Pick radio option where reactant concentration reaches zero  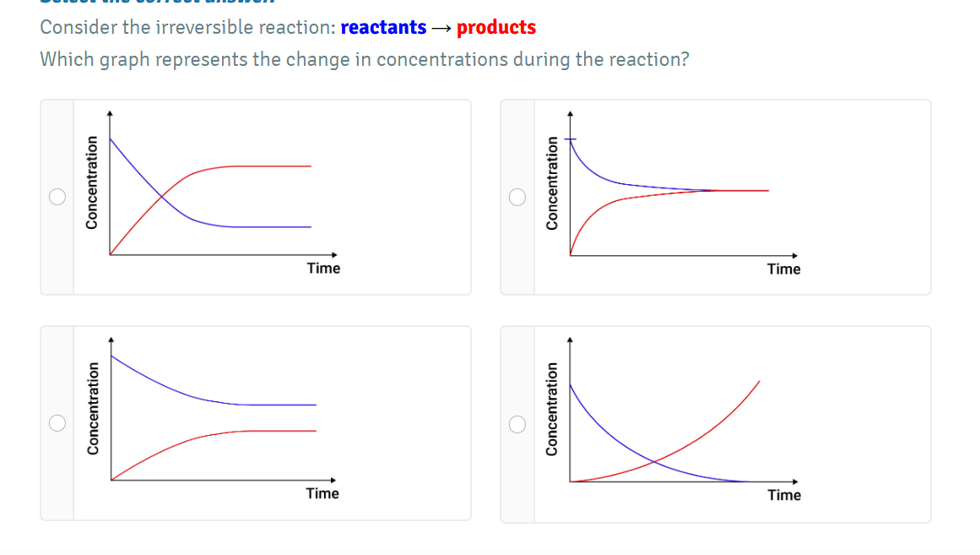click(517, 422)
